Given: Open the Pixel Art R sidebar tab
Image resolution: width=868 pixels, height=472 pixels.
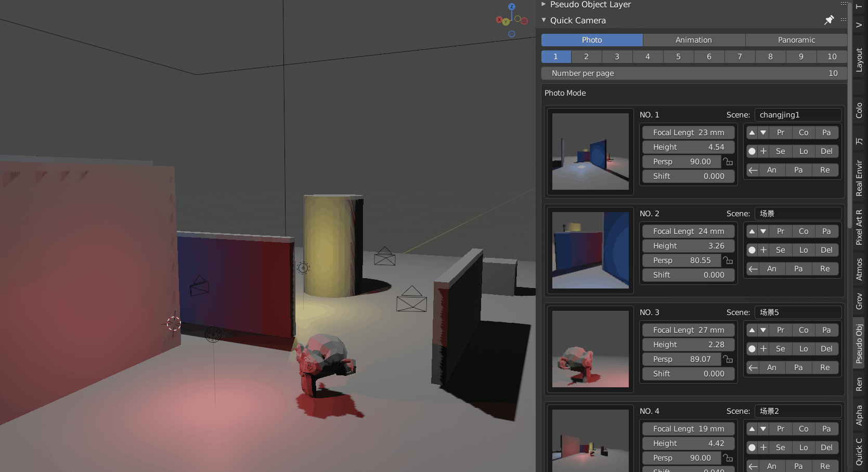Looking at the screenshot, I should pyautogui.click(x=859, y=226).
